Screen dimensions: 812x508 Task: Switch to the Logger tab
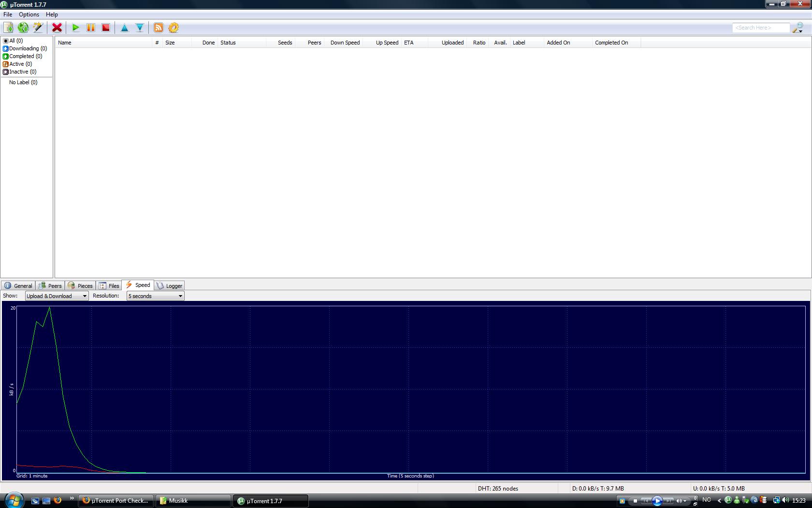pos(169,285)
